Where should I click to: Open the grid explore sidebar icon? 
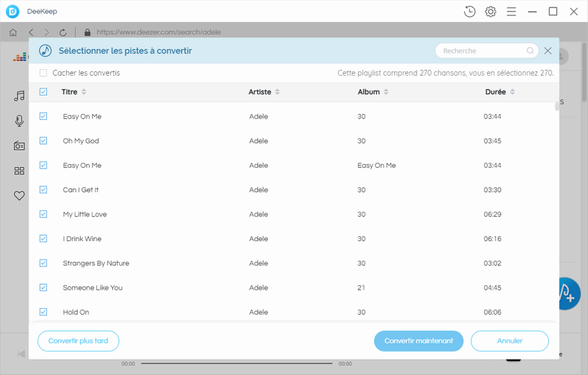coord(19,171)
